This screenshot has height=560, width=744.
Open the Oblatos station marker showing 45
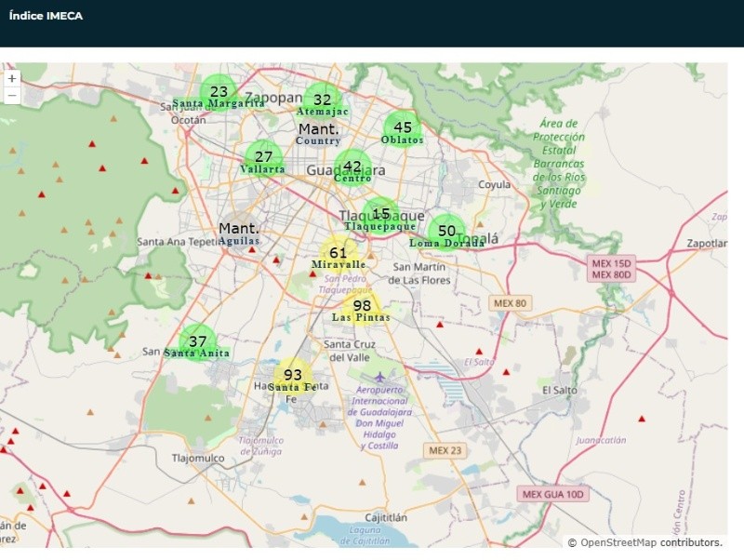[x=403, y=128]
